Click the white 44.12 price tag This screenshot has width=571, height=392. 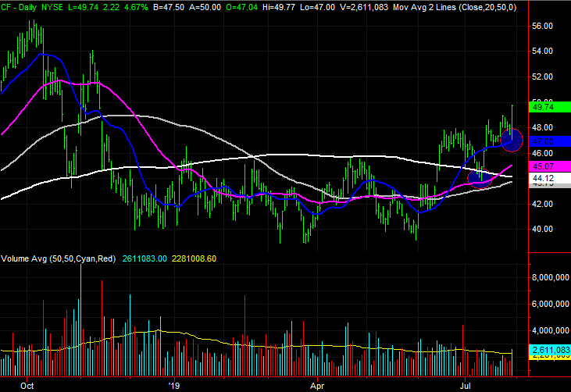point(549,178)
